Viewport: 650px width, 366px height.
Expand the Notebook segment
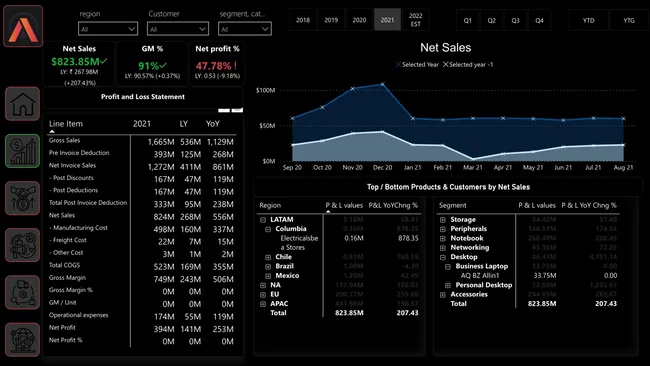(x=443, y=238)
